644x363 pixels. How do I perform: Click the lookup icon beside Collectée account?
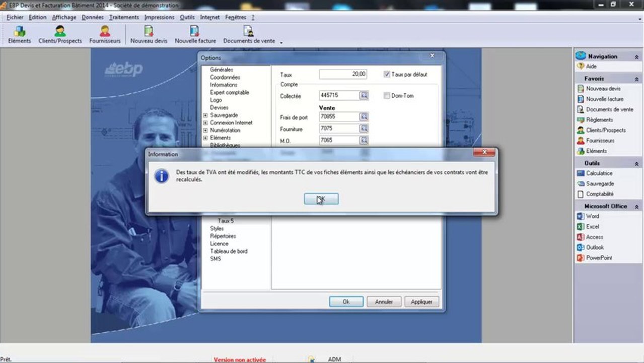[x=364, y=95]
